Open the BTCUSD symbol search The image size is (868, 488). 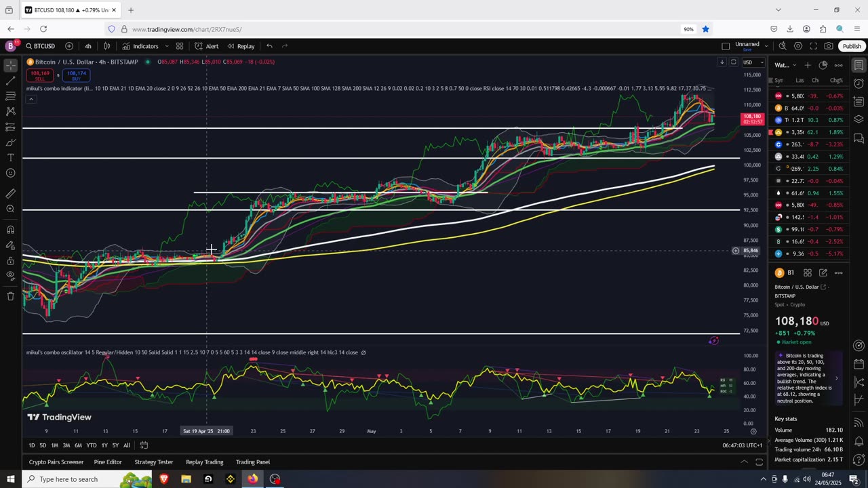(x=41, y=46)
